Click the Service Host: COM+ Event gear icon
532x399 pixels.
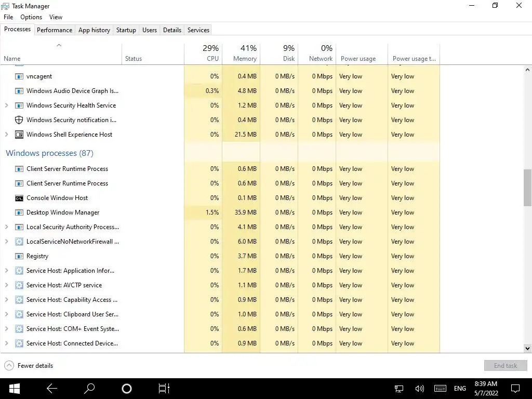coord(19,329)
